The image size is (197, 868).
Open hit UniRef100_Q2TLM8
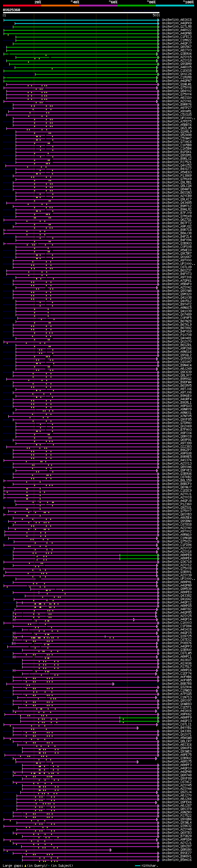[x=176, y=26]
